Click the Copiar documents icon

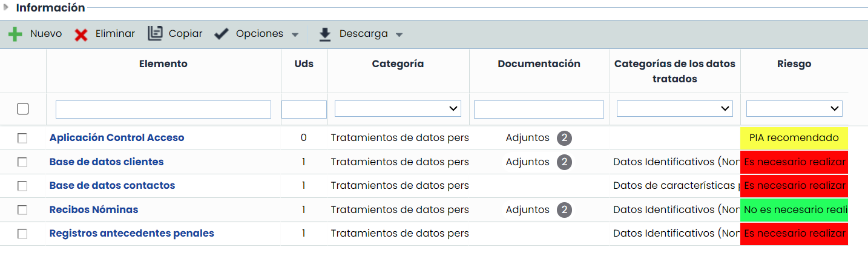click(x=155, y=33)
